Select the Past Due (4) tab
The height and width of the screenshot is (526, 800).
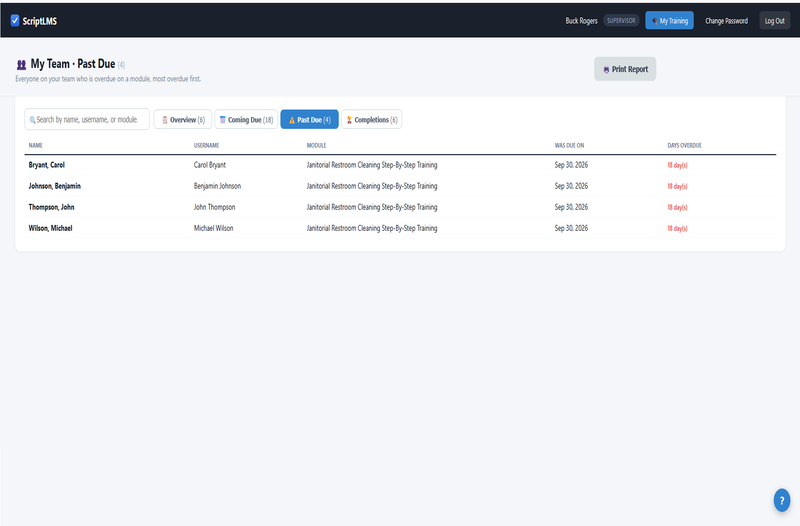click(x=309, y=119)
